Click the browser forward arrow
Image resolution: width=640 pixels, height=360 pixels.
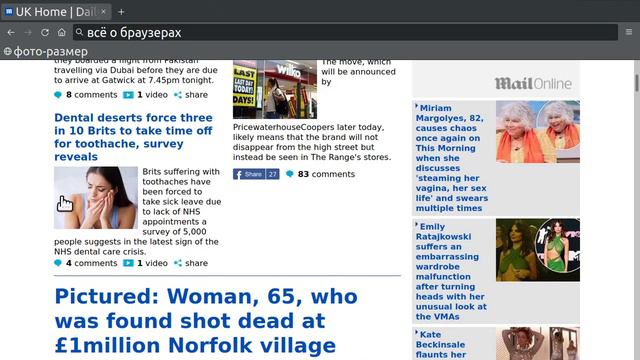pyautogui.click(x=28, y=32)
